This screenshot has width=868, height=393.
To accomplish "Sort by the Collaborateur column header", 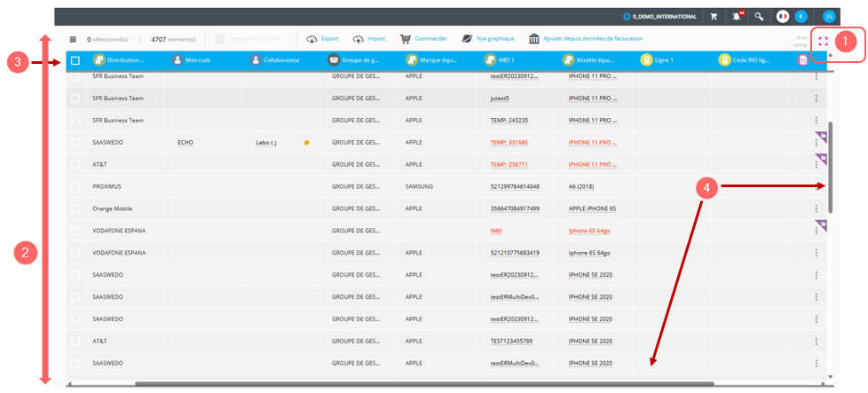I will point(276,60).
